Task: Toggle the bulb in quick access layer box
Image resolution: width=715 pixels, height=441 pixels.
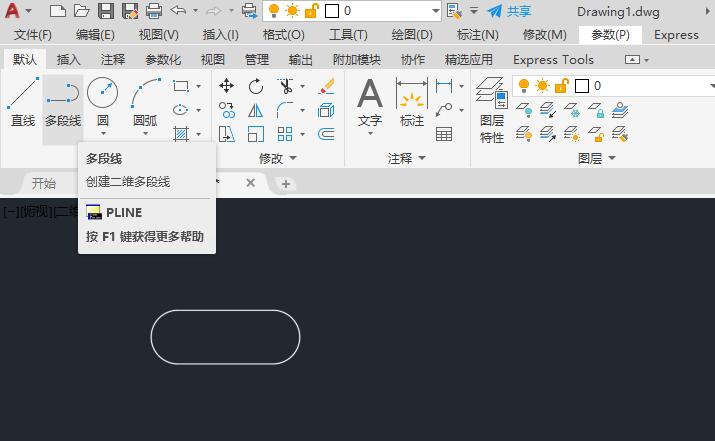Action: click(x=274, y=10)
